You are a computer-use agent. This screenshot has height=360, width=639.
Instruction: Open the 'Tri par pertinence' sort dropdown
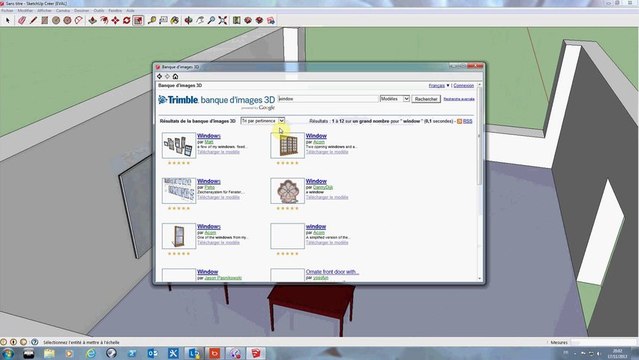tap(263, 121)
